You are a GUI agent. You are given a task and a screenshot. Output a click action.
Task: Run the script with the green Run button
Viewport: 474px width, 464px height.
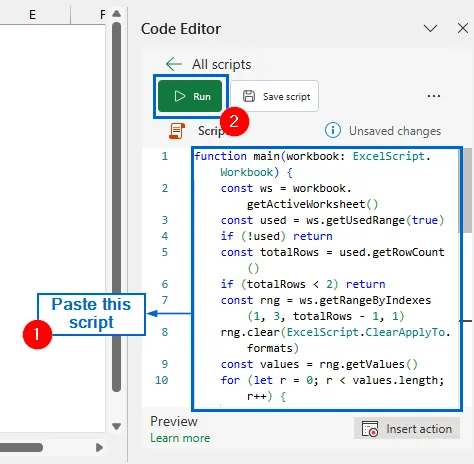click(x=190, y=96)
